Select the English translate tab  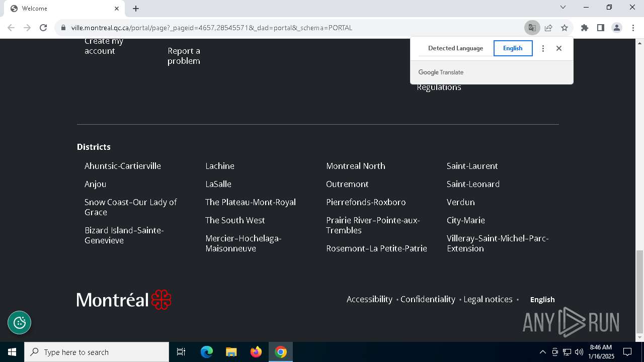point(513,48)
